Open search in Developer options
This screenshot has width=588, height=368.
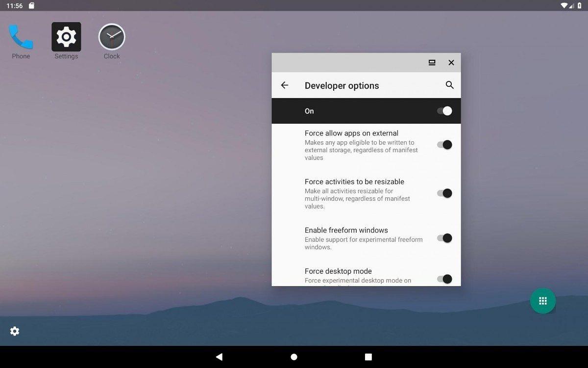[x=449, y=85]
